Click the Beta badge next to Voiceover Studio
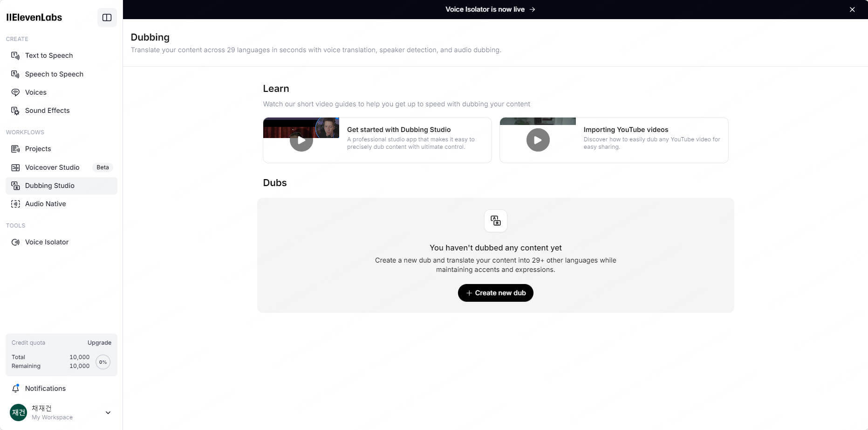Image resolution: width=868 pixels, height=430 pixels. [103, 167]
